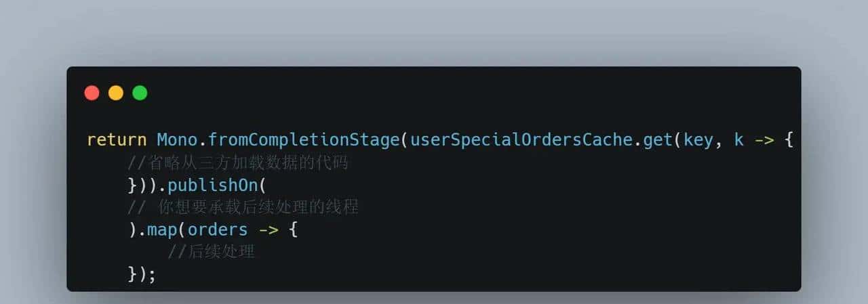
Task: Click the "fromCompletionStage" method name
Action: 304,140
